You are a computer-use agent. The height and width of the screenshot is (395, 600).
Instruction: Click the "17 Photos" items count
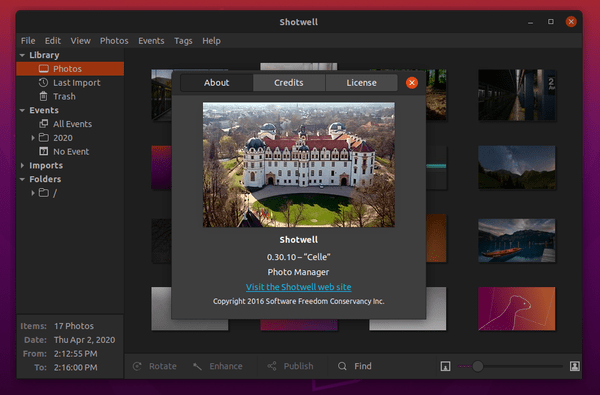74,326
